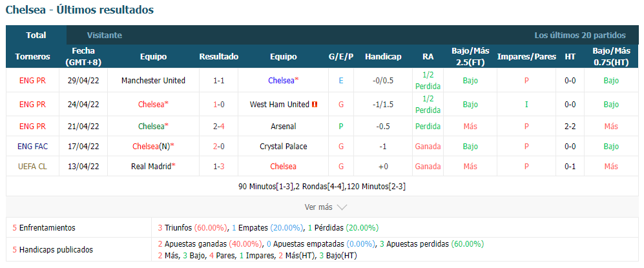Click the 1-3 Real Madrid match result
This screenshot has height=268, width=644.
pyautogui.click(x=218, y=167)
